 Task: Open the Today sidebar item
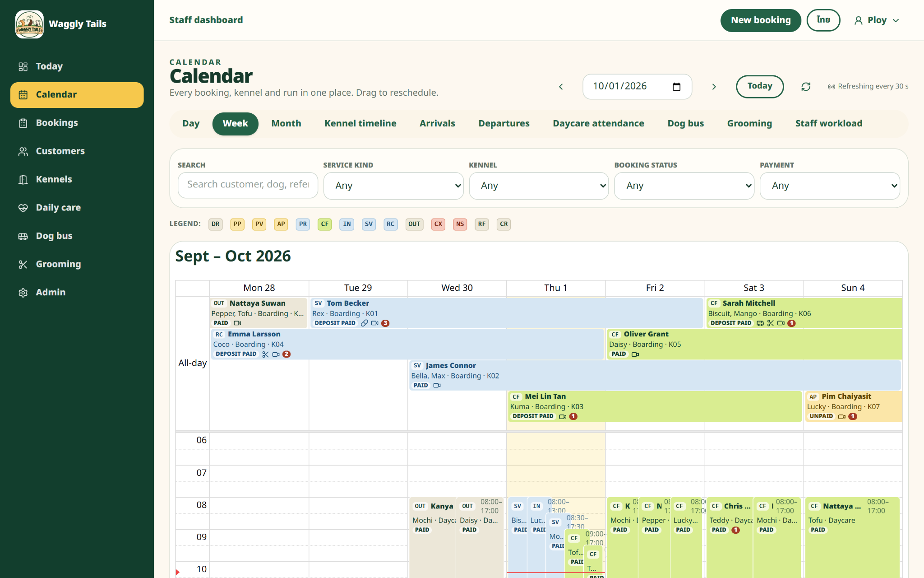pyautogui.click(x=77, y=66)
